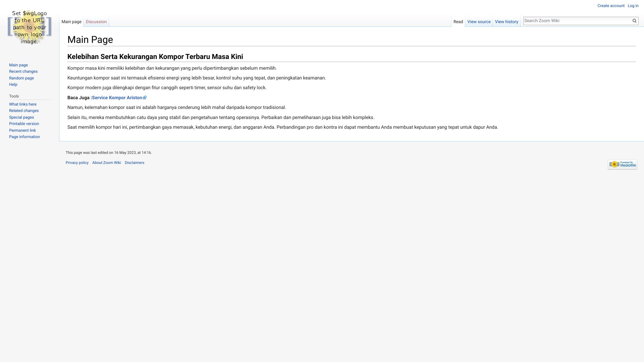Click the Create account link
Viewport: 644px width, 362px height.
pyautogui.click(x=611, y=6)
